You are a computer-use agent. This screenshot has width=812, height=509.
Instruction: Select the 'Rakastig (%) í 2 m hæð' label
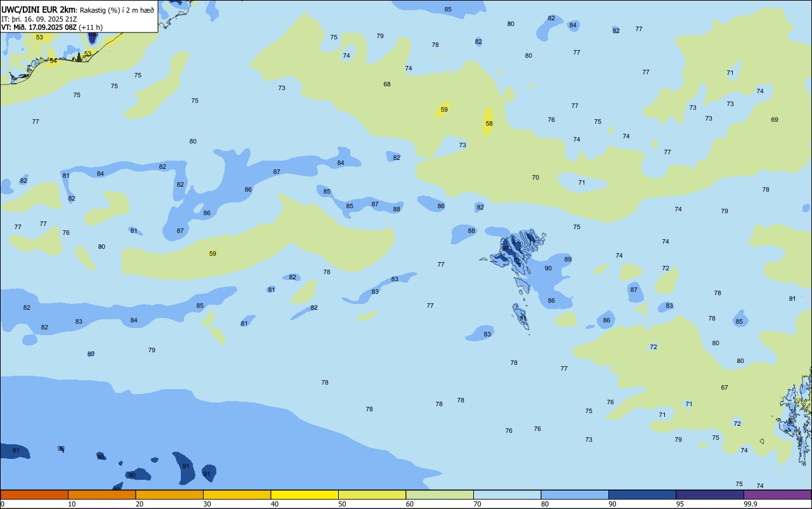click(x=117, y=10)
